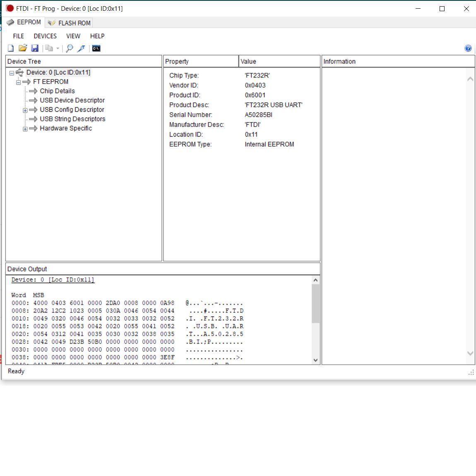Select FT EEPROM in the device tree
The image size is (476, 476).
(50, 82)
